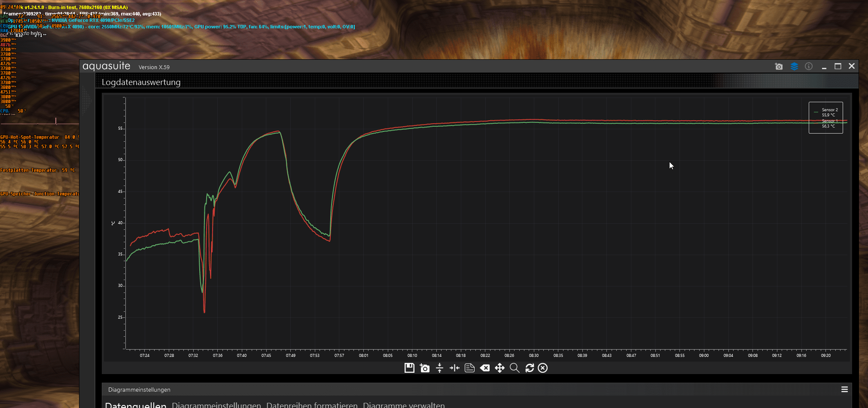Click the horizontal compress arrows icon

point(454,368)
